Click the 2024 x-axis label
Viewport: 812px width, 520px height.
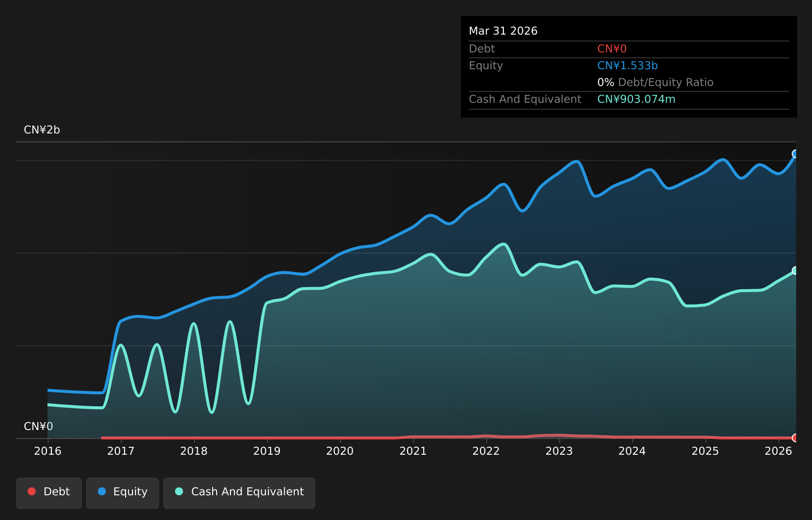pyautogui.click(x=632, y=451)
